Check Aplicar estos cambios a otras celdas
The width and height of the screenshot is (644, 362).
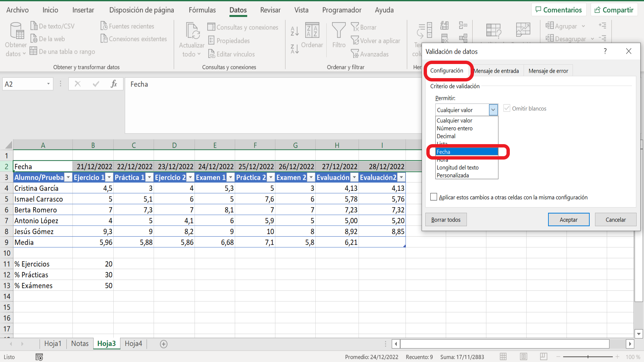(x=434, y=197)
